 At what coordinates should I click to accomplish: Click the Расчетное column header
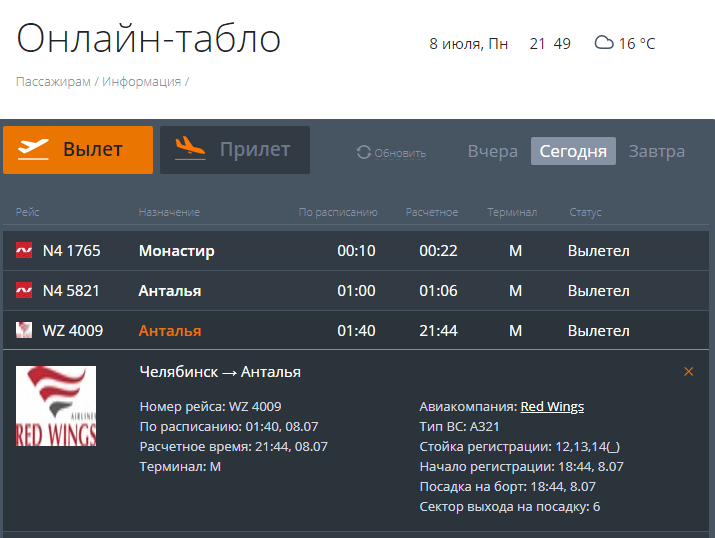click(x=432, y=212)
